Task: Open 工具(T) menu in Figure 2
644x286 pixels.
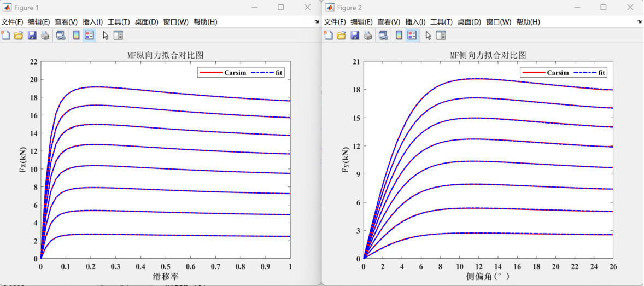Action: [x=442, y=22]
